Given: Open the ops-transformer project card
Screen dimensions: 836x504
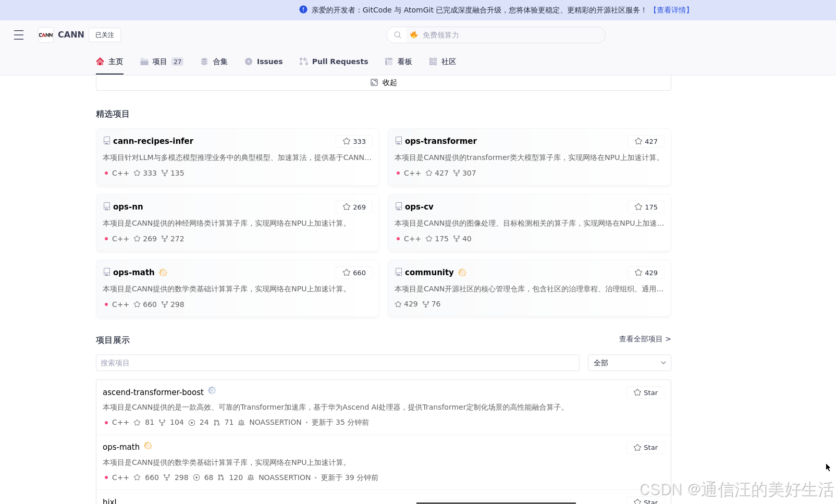Looking at the screenshot, I should tap(441, 141).
